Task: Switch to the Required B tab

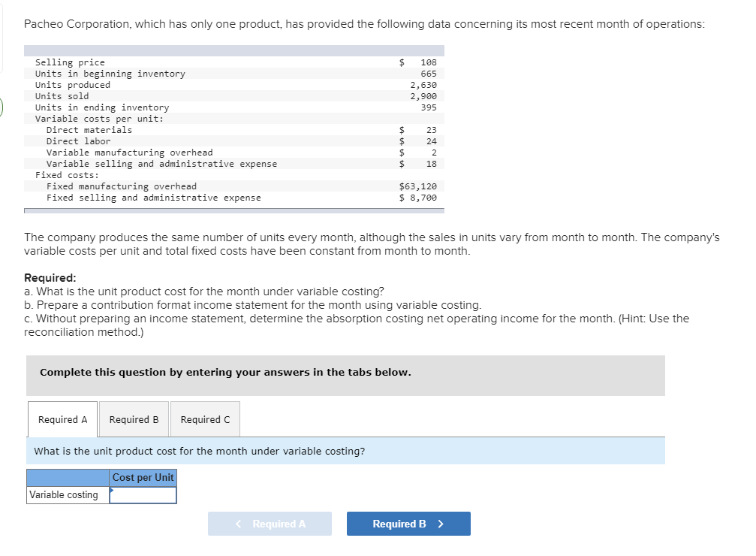Action: pyautogui.click(x=134, y=419)
